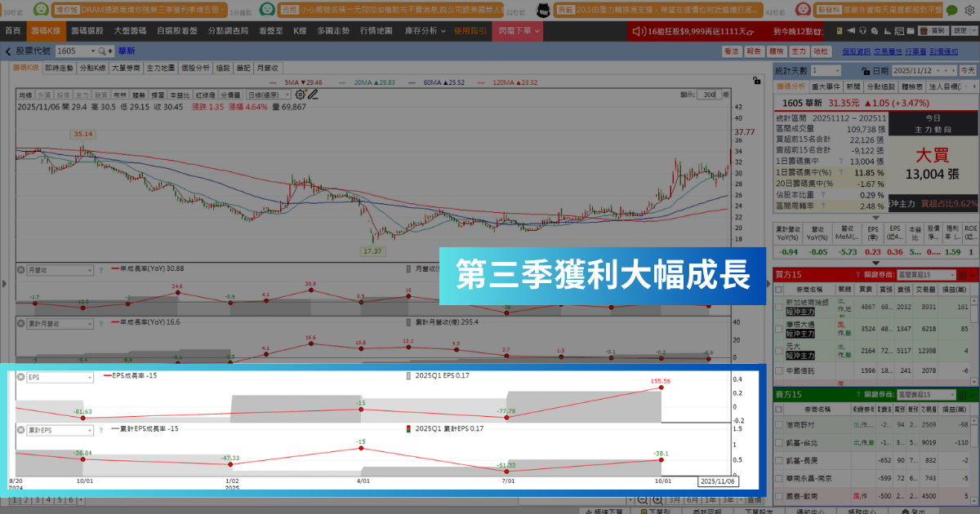
Task: Open the chart settings gear icon
Action: pos(301,94)
